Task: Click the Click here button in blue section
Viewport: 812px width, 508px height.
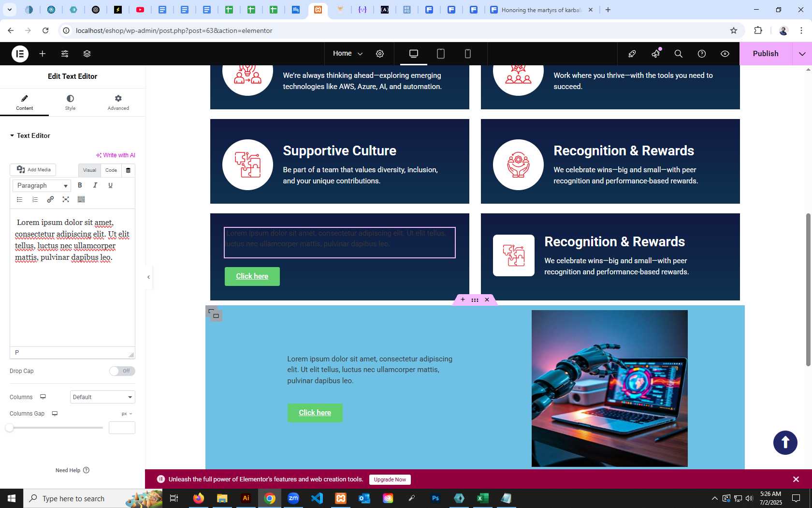Action: (x=315, y=413)
